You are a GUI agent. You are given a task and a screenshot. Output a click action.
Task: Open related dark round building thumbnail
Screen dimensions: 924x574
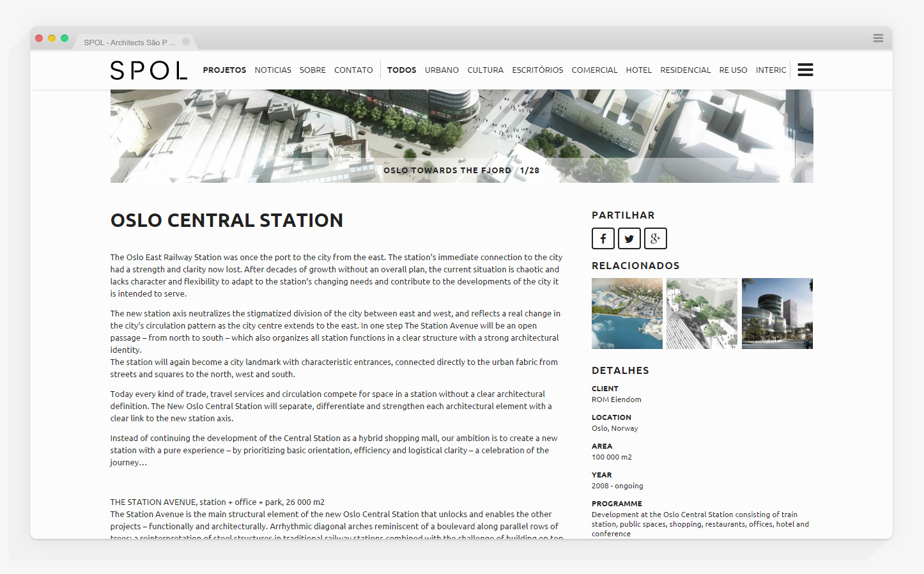(x=777, y=313)
